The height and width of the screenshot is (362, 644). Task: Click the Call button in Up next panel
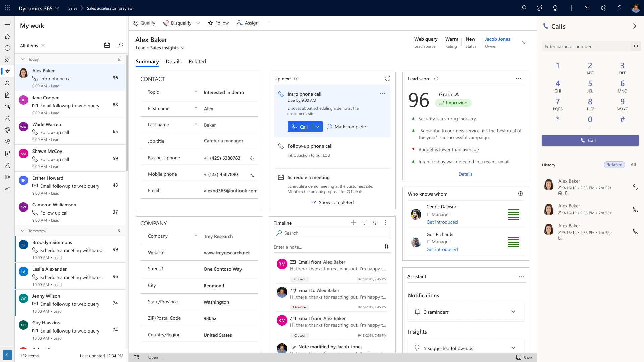point(300,127)
